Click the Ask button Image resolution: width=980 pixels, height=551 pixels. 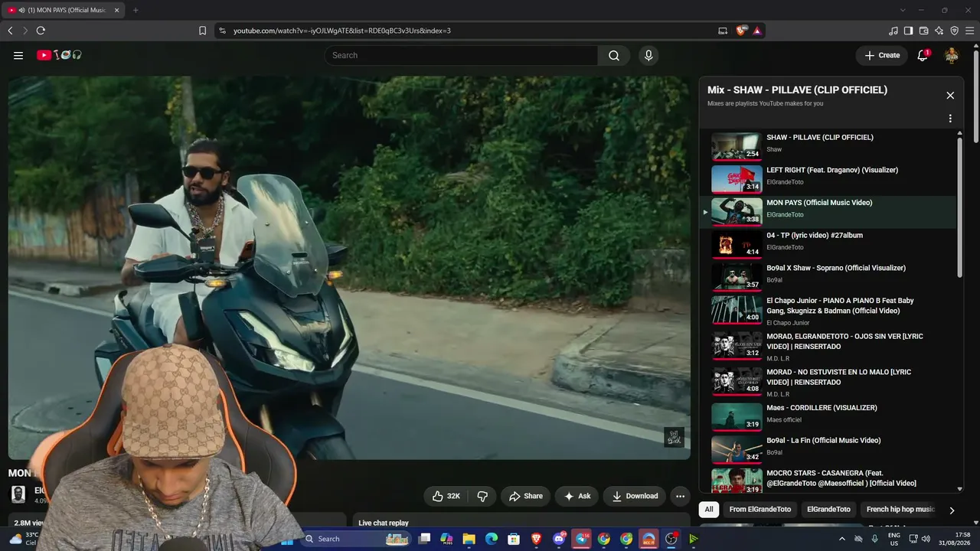tap(577, 496)
